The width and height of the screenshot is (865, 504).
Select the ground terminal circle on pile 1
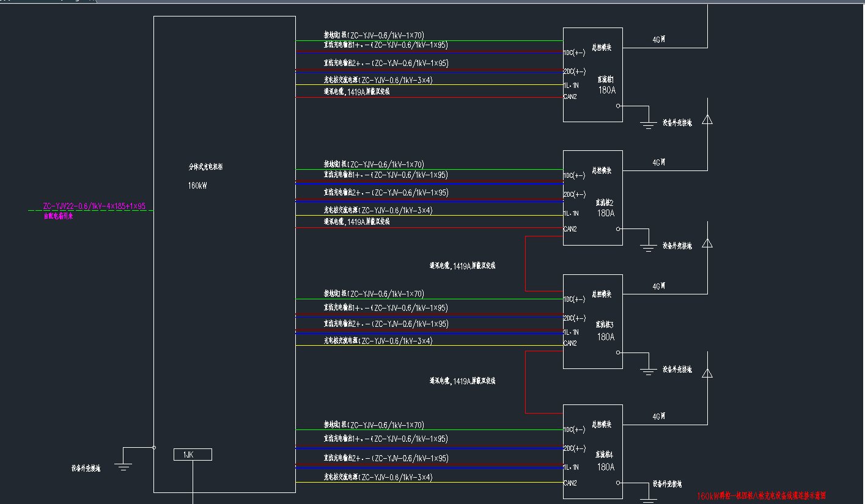click(x=619, y=106)
